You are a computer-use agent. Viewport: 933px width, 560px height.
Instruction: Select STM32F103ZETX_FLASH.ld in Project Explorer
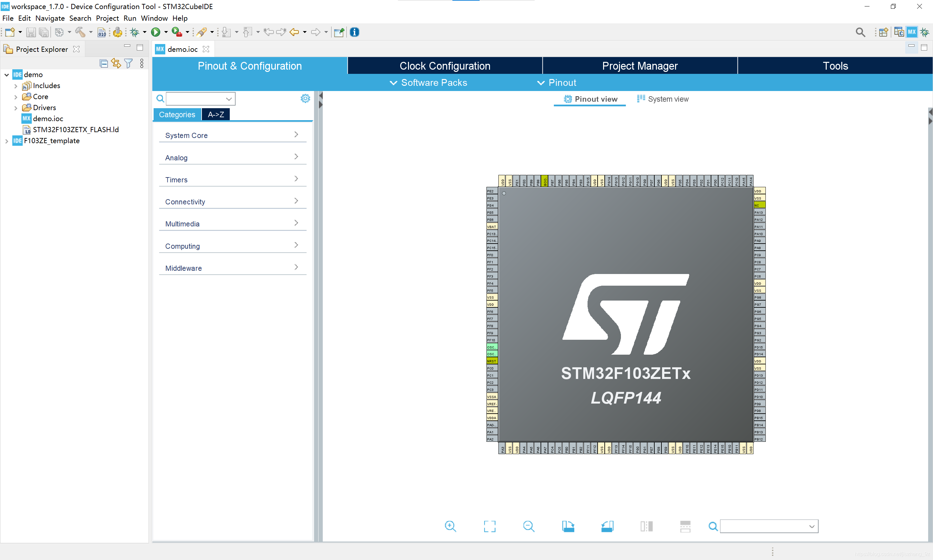(x=76, y=130)
